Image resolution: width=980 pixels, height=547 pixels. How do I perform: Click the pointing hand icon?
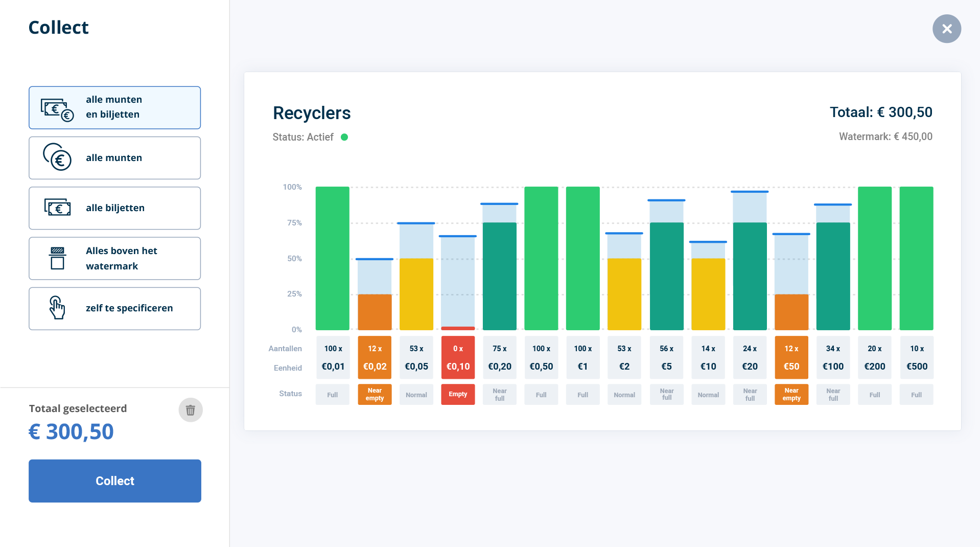(x=57, y=308)
